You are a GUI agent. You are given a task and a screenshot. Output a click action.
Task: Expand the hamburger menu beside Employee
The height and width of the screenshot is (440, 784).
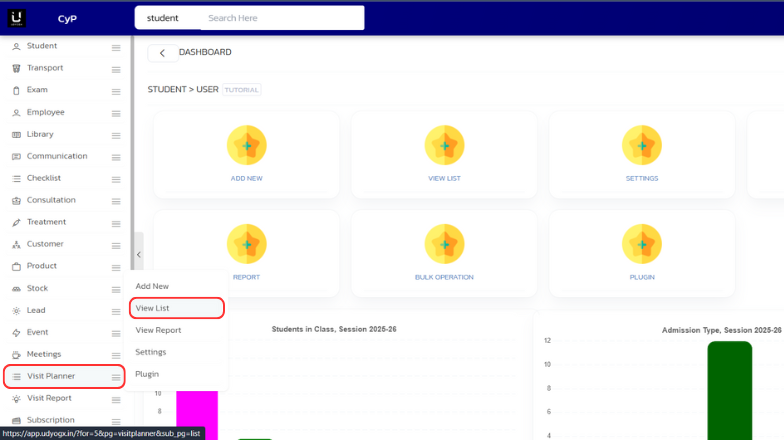pos(116,113)
